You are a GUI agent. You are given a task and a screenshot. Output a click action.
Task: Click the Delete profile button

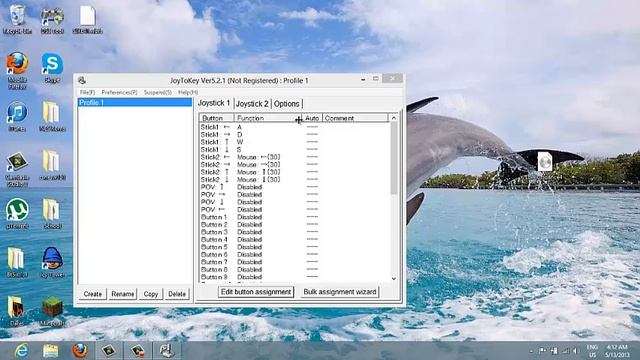point(177,294)
